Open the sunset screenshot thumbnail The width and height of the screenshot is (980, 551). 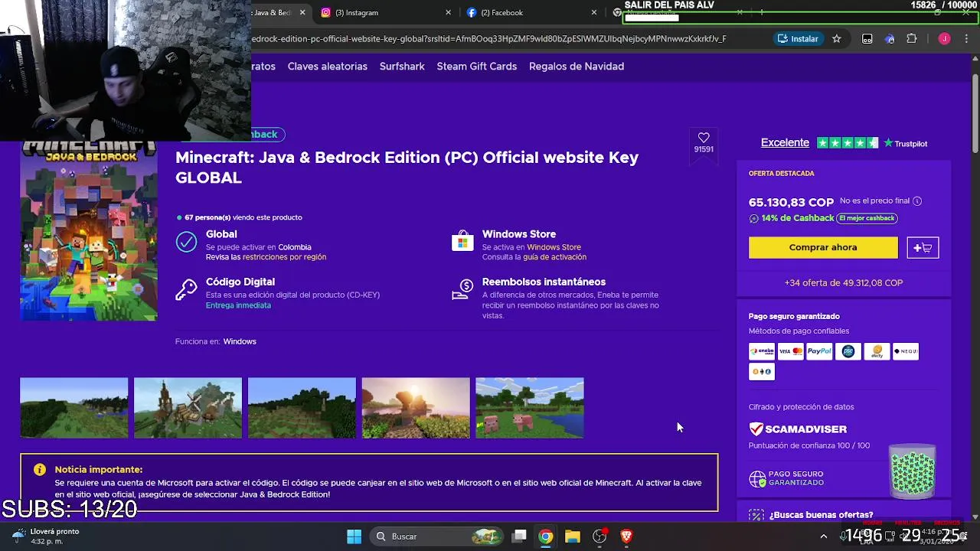point(416,408)
